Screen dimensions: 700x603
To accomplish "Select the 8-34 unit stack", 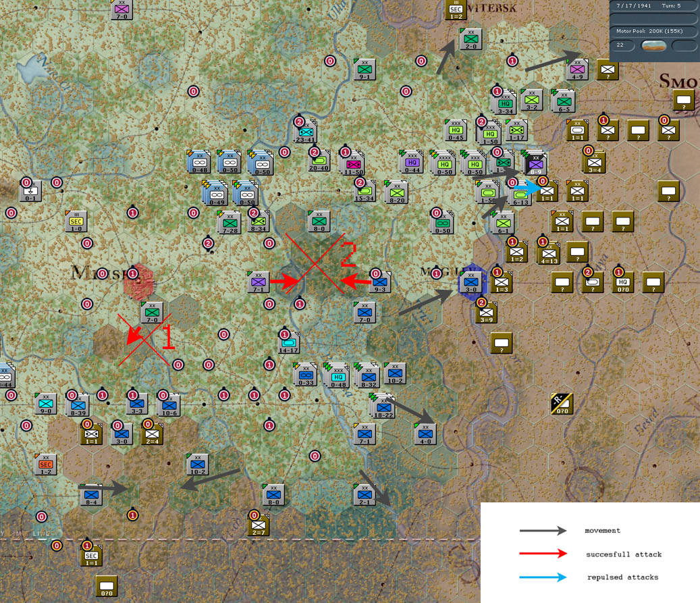I will pyautogui.click(x=258, y=221).
